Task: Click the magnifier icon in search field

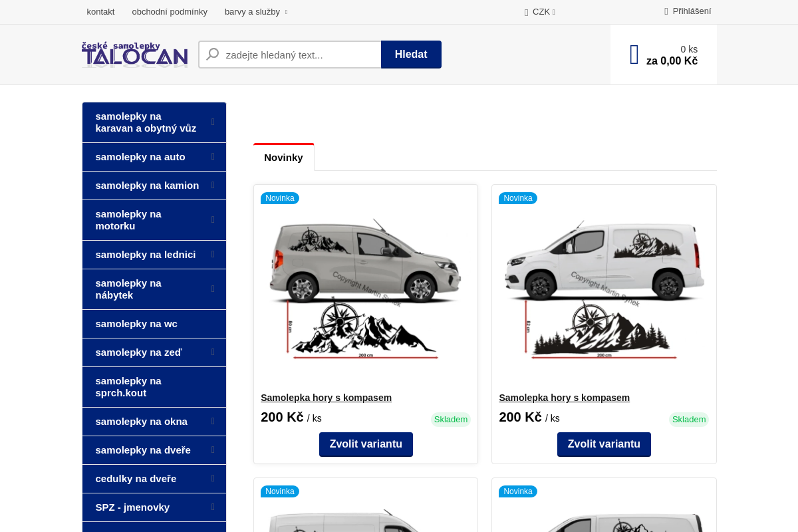Action: pyautogui.click(x=213, y=55)
